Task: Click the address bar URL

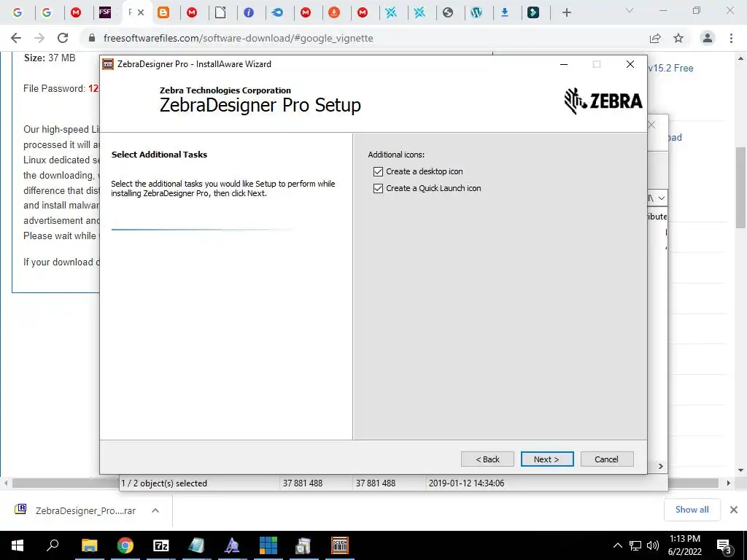Action: [239, 38]
